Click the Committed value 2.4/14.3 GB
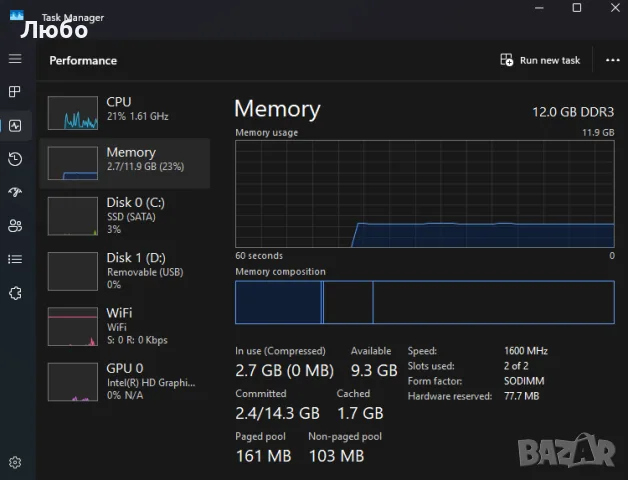 click(278, 413)
